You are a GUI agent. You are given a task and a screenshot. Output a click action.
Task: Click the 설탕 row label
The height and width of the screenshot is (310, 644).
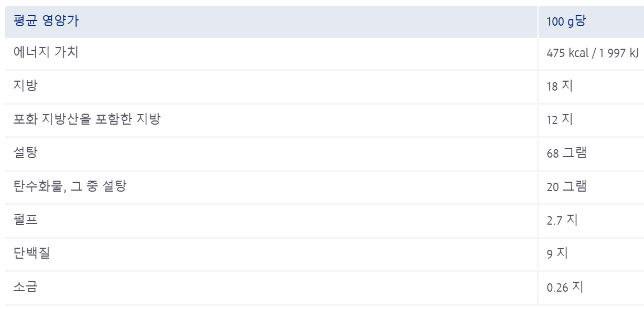coord(26,153)
